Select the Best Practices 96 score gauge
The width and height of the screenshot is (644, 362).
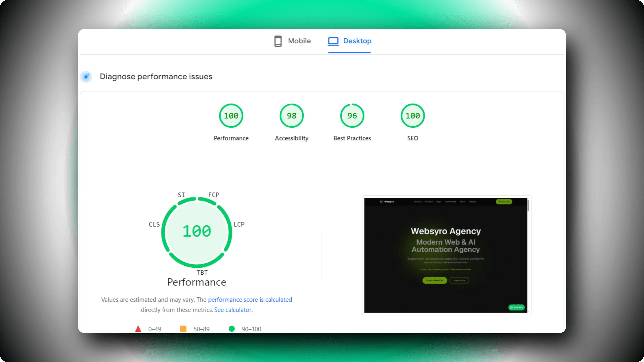coord(352,116)
